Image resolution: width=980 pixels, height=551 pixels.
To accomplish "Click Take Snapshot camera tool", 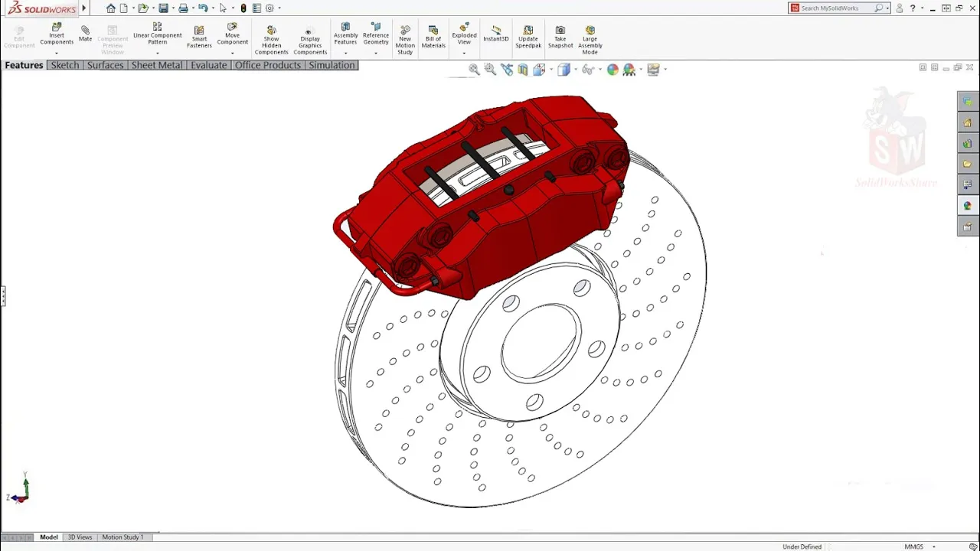I will coord(560,37).
